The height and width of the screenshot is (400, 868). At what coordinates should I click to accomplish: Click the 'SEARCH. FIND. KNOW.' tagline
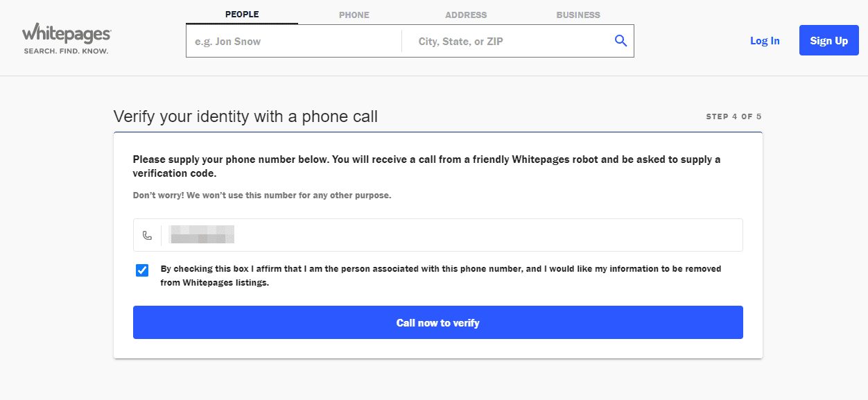(66, 51)
